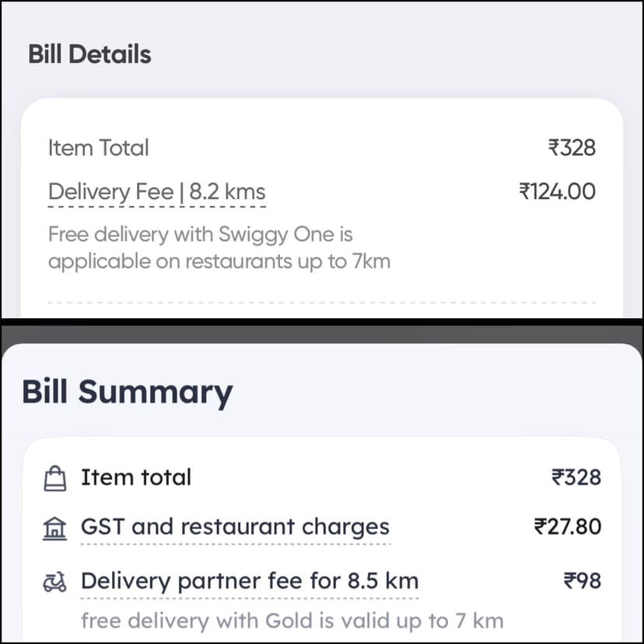Click the ₹328 amount in Bill Details
Screen dimensions: 644x644
click(572, 148)
